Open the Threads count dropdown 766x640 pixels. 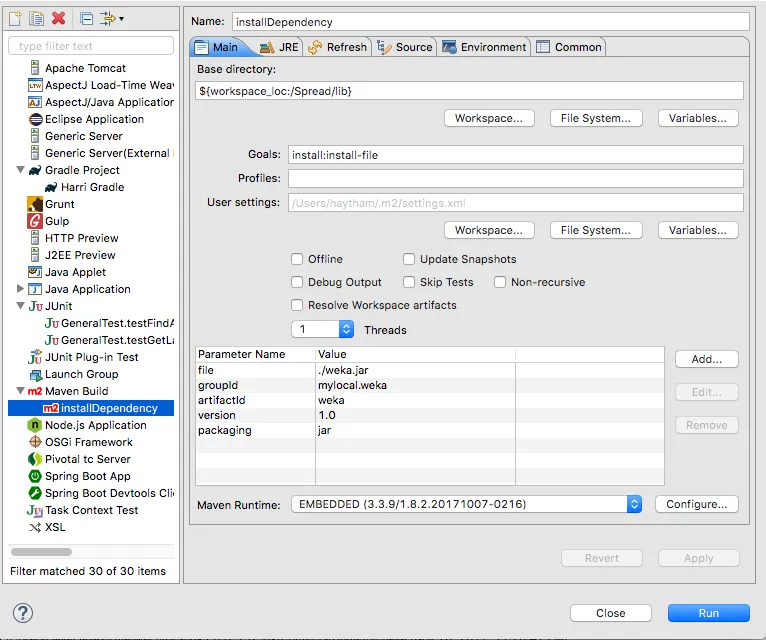(x=346, y=329)
